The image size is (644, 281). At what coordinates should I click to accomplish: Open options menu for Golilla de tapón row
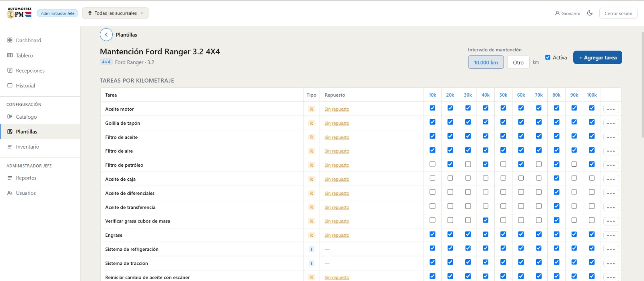(x=611, y=123)
